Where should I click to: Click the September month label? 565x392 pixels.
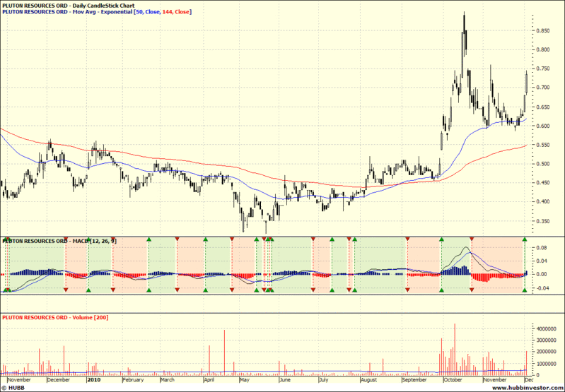point(415,380)
